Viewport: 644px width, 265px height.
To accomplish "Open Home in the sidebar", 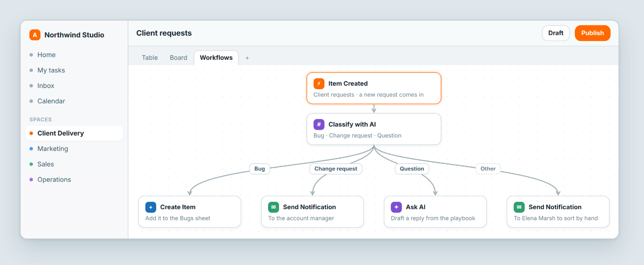I will pos(74,55).
